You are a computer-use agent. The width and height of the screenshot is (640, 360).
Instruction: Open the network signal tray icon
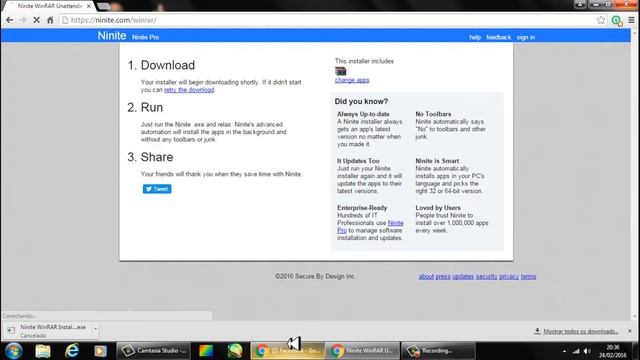pyautogui.click(x=576, y=351)
